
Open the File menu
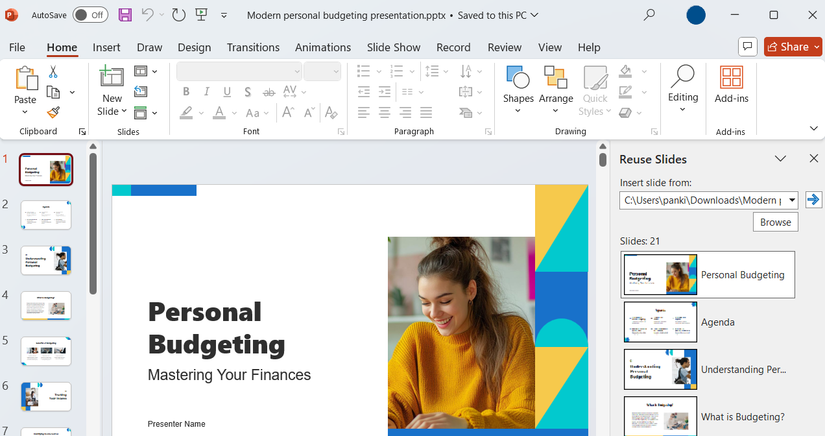[17, 47]
